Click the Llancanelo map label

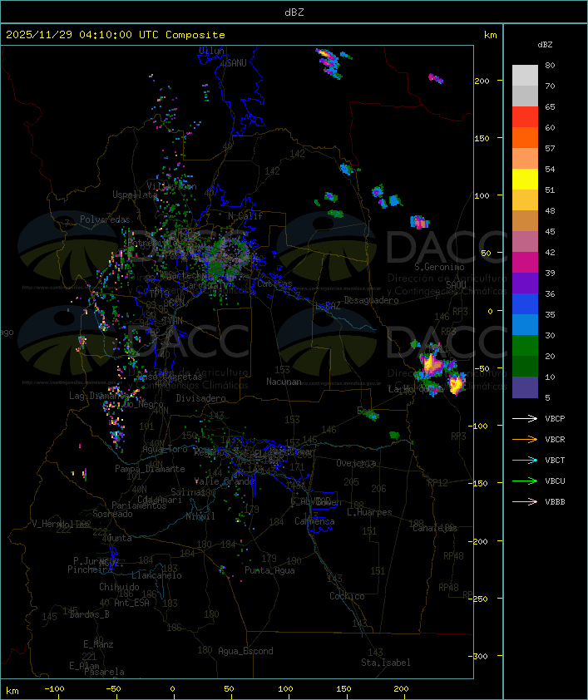(156, 575)
